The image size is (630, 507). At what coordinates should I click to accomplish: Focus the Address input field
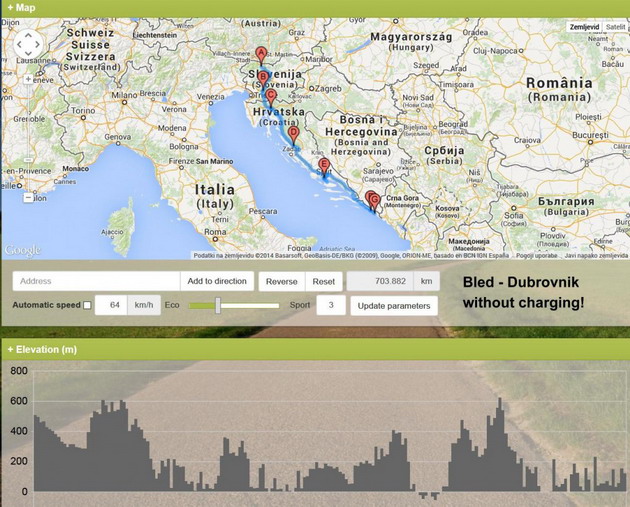tap(97, 282)
